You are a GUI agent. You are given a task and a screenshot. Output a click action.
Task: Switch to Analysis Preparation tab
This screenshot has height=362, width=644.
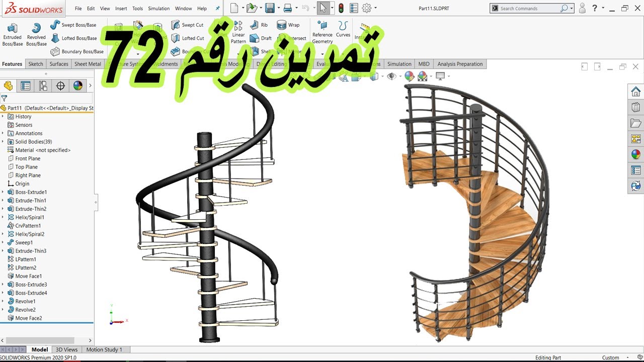[460, 64]
